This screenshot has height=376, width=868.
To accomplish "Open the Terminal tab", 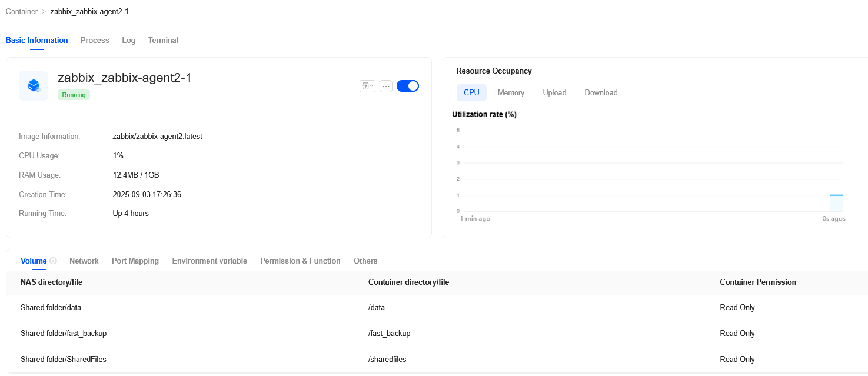I will click(163, 40).
